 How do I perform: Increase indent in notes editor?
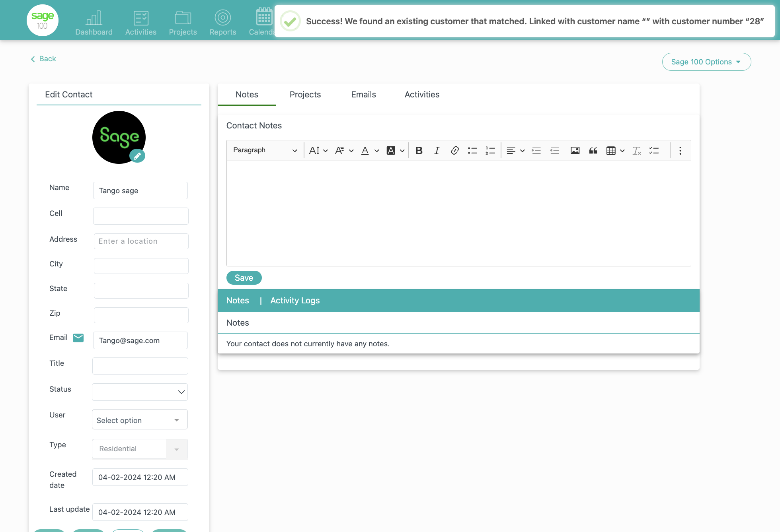click(536, 150)
